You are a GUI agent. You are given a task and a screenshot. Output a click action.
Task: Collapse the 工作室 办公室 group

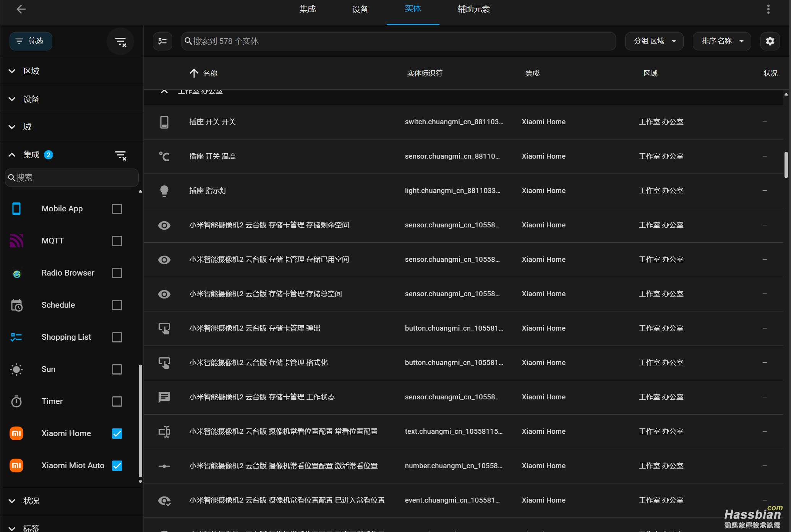point(164,92)
